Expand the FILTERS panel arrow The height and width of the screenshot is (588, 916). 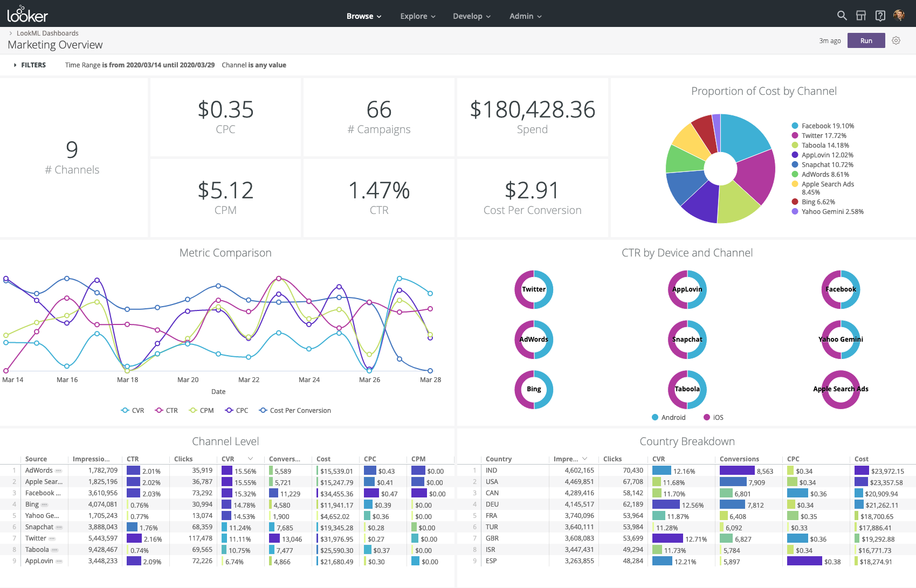(15, 65)
